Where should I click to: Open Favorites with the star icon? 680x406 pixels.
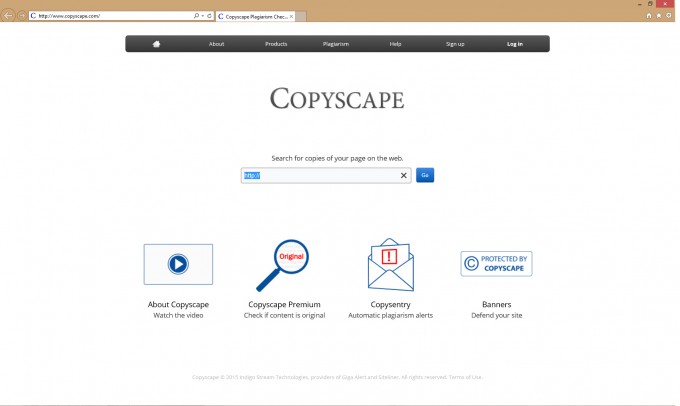659,16
